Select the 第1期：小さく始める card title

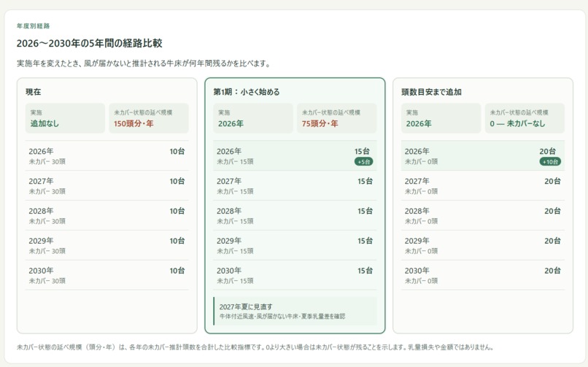coord(247,92)
